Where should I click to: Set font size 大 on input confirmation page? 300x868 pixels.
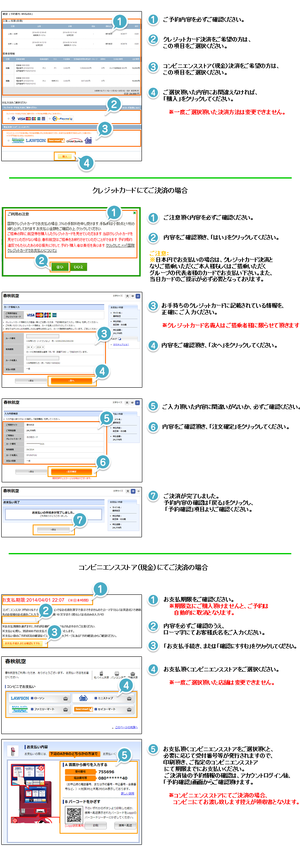(x=127, y=403)
